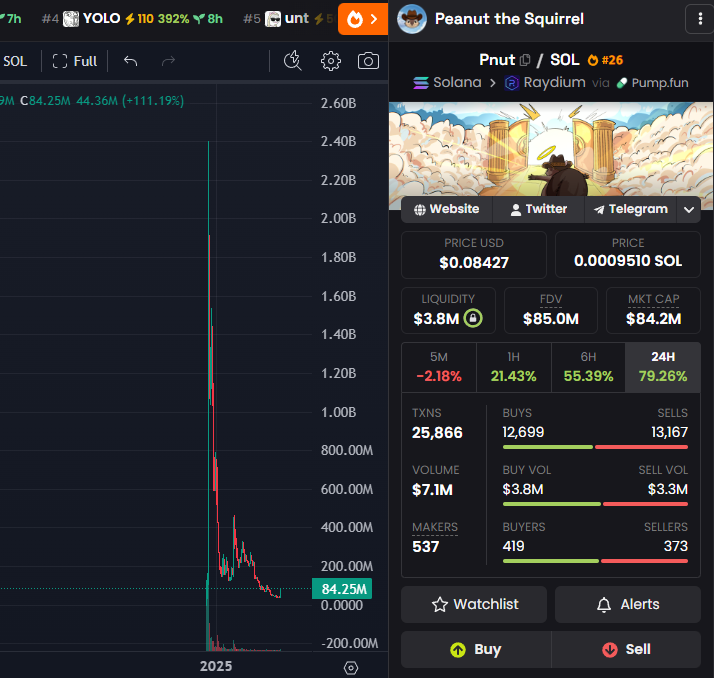714x678 pixels.
Task: Visit the token Website
Action: click(x=447, y=209)
